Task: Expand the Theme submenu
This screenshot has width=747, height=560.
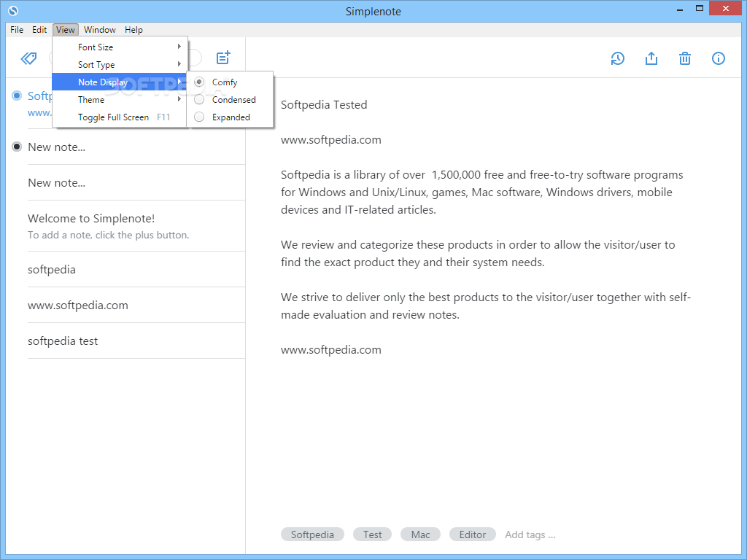Action: pos(120,99)
